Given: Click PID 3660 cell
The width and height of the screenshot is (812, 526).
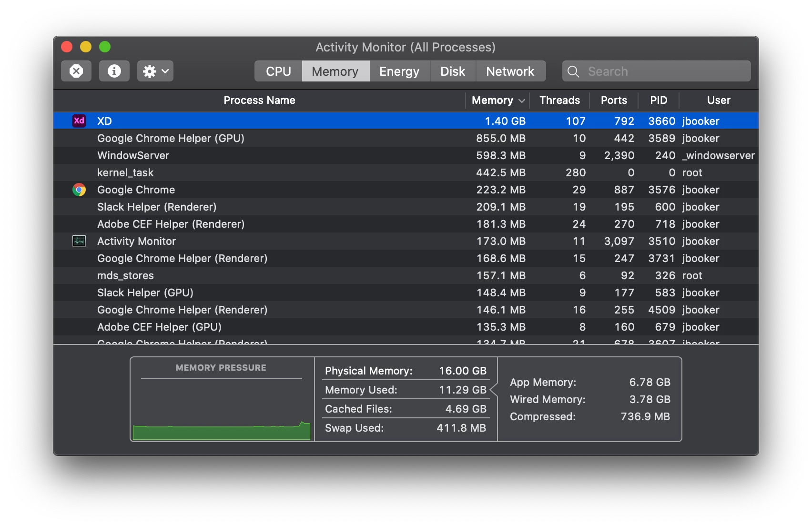Looking at the screenshot, I should (x=662, y=121).
